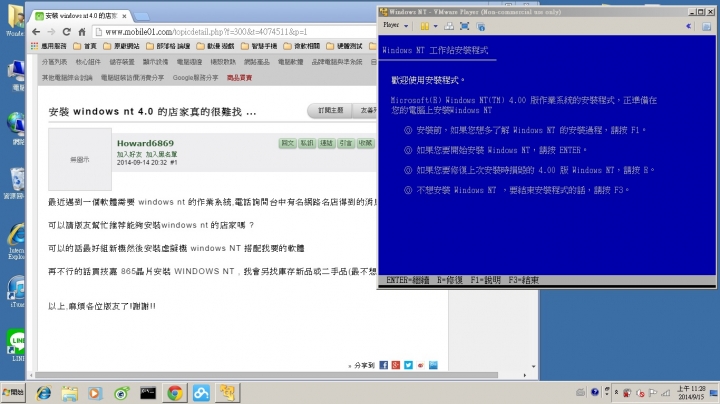Close the Chrome tab about windows nt 4.0

(124, 16)
